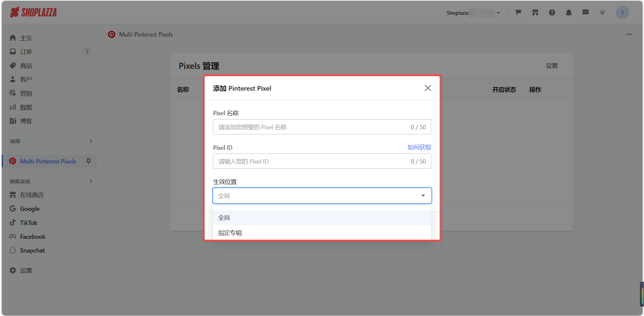Click the orders badge showing 7
Viewport: 644px width, 316px height.
pyautogui.click(x=87, y=52)
